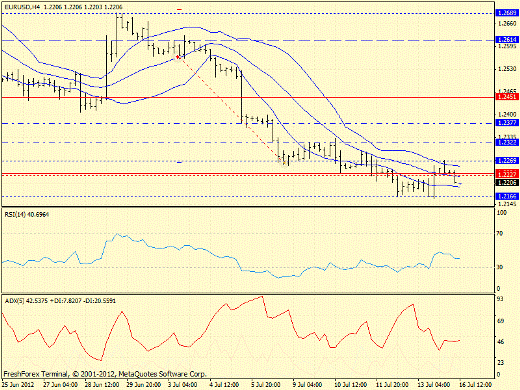Click the 1.2400 price axis value
The image size is (520, 390).
507,114
